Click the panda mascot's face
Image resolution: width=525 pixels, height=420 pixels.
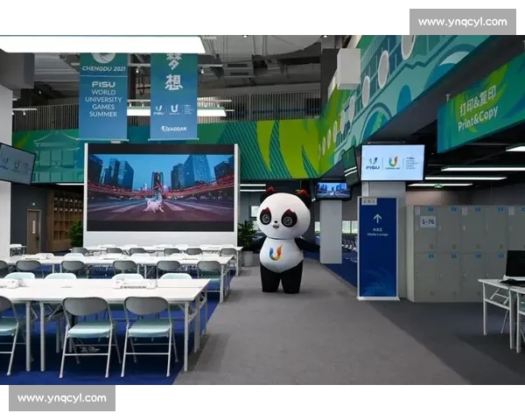point(283,217)
